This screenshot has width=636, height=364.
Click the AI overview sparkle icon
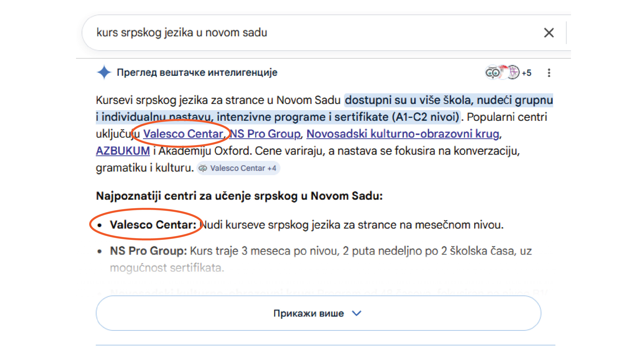tap(104, 72)
